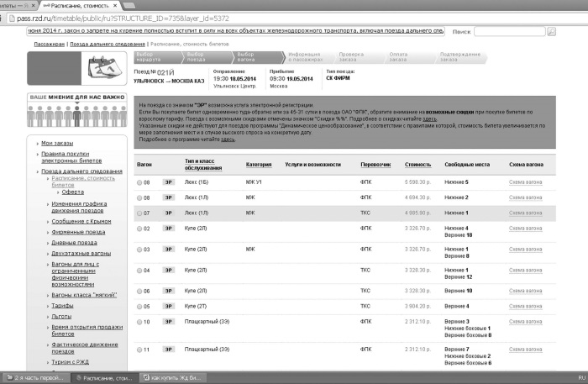Screen dimensions: 588x384
Task: Open Схема вагона for wagon 04
Action: coord(525,271)
